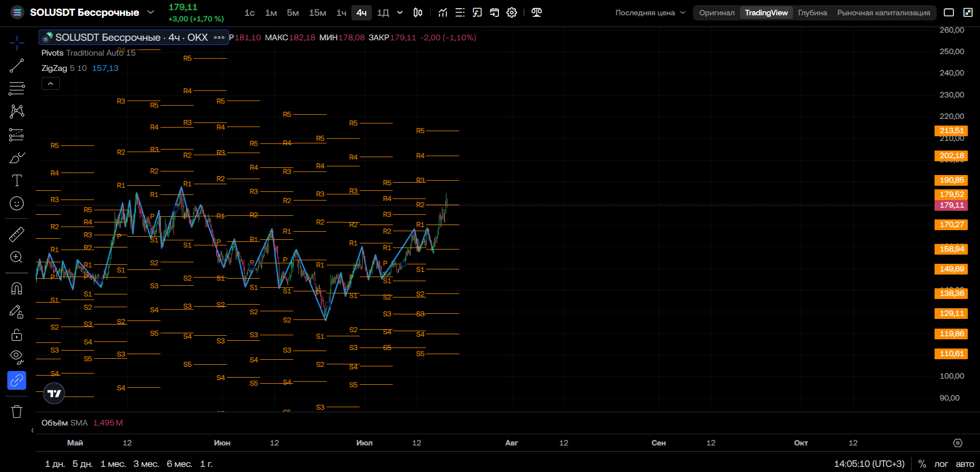The width and height of the screenshot is (980, 472).
Task: Click the 179,11 current price label
Action: click(951, 205)
